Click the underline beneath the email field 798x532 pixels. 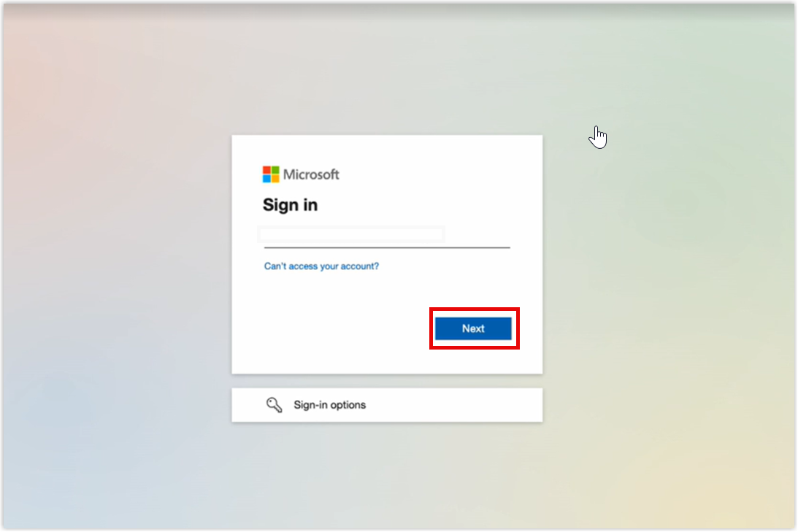386,247
